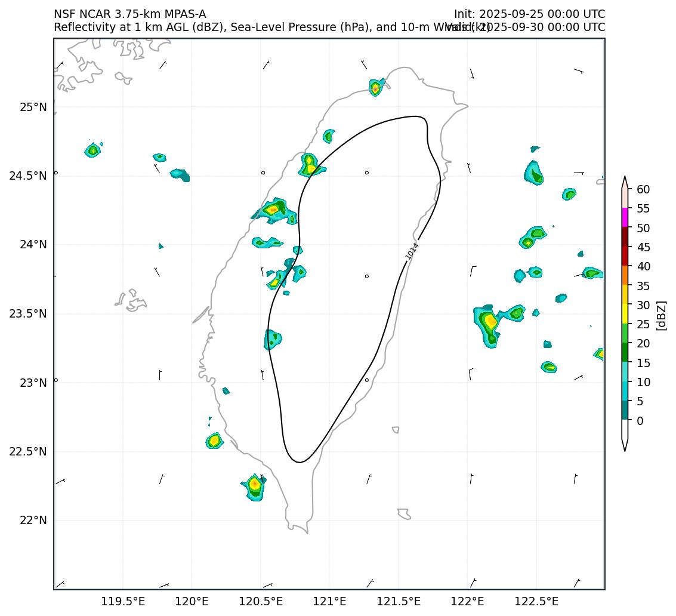Click the dark teal 0-5 dBZ colorbar band
The height and width of the screenshot is (616, 676).
(625, 410)
